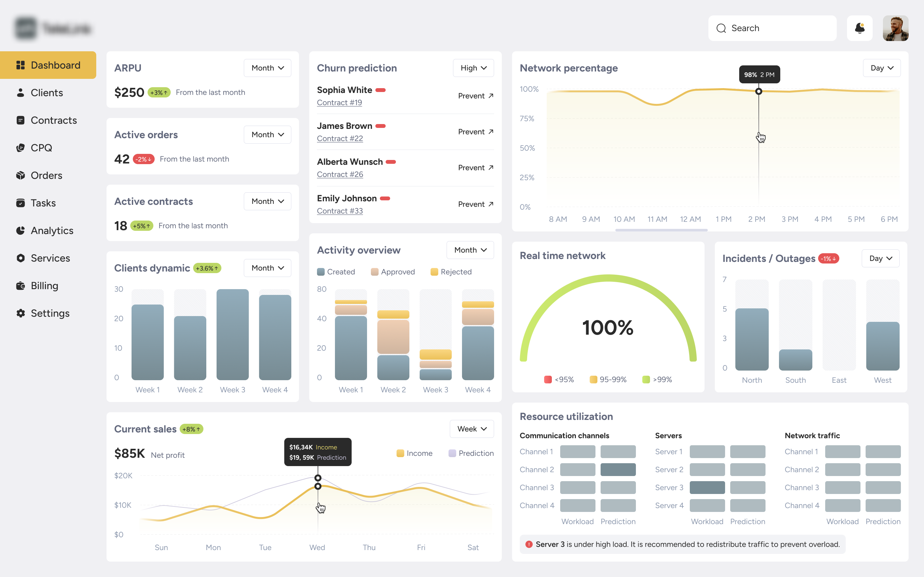Open Settings from the sidebar menu

point(50,313)
